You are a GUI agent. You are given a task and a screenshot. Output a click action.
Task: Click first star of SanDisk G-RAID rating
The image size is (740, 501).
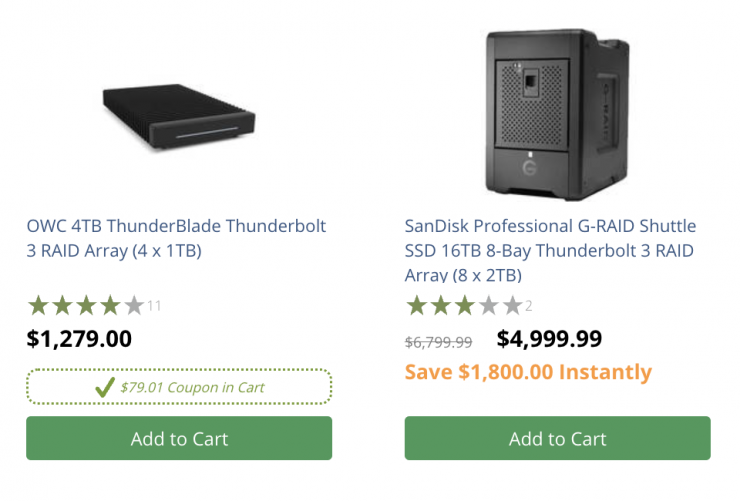[x=416, y=305]
